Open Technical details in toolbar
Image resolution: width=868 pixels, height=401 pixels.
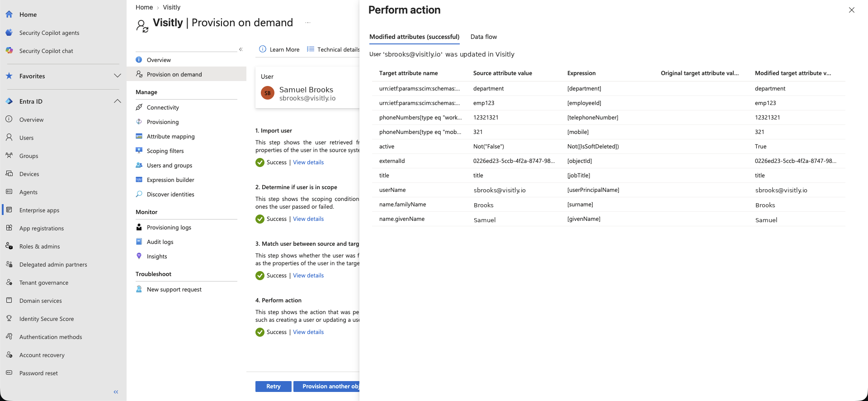pyautogui.click(x=333, y=49)
